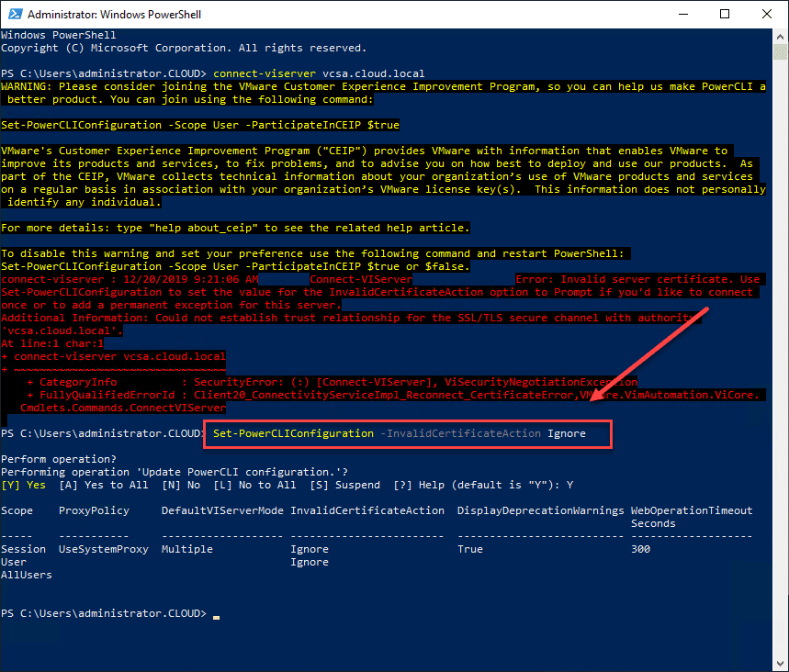Image resolution: width=789 pixels, height=672 pixels.
Task: Click 'Cmdlets.Commands.ConnectVIServer' text
Action: 123,408
